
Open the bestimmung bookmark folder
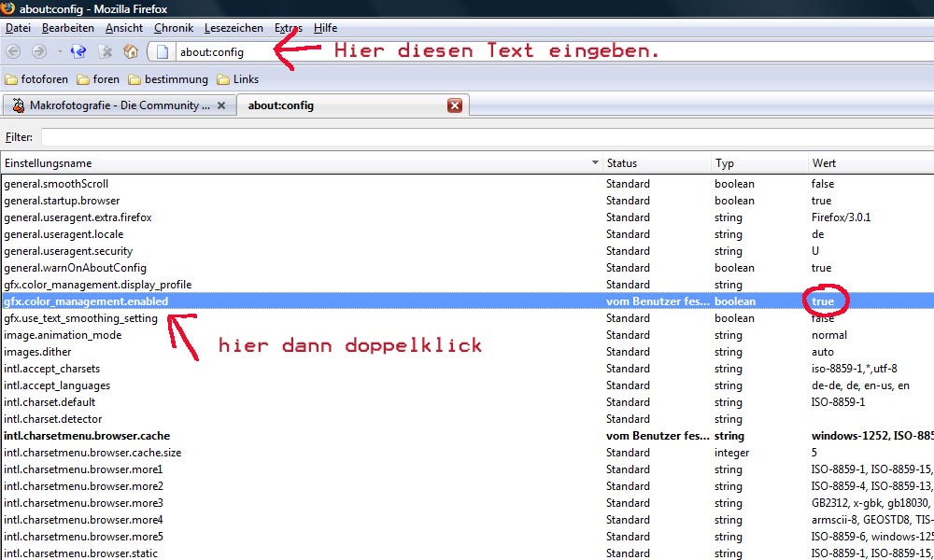(x=168, y=79)
